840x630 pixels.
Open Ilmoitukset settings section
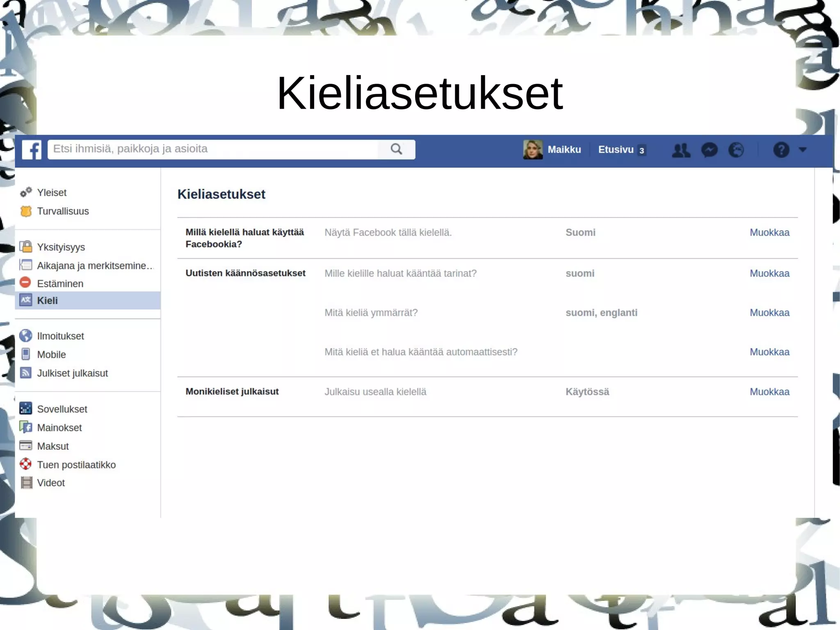60,336
